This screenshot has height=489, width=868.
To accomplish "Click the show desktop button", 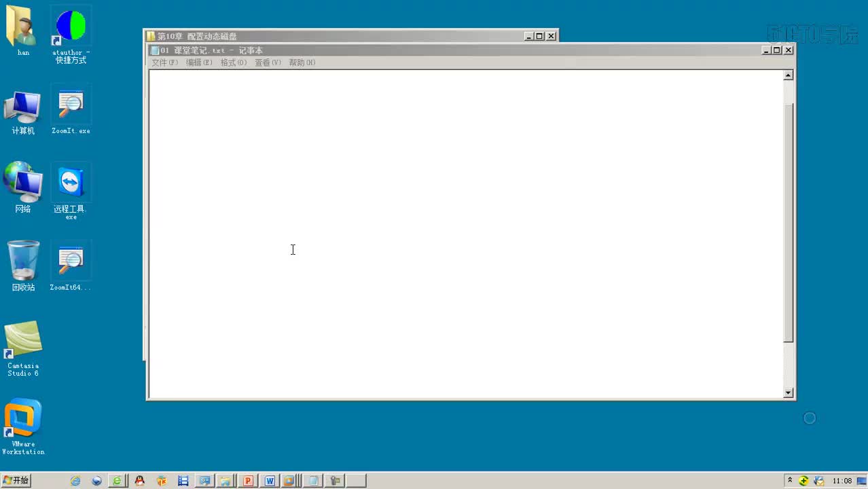I will pyautogui.click(x=862, y=481).
